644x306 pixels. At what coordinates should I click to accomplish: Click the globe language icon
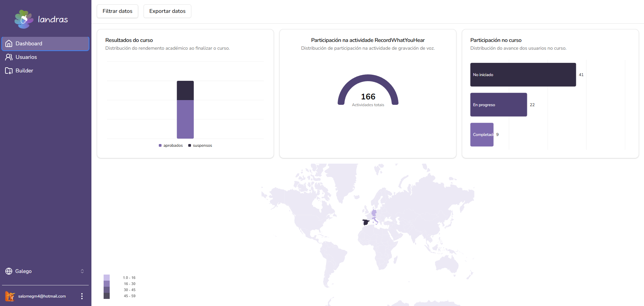[9, 271]
